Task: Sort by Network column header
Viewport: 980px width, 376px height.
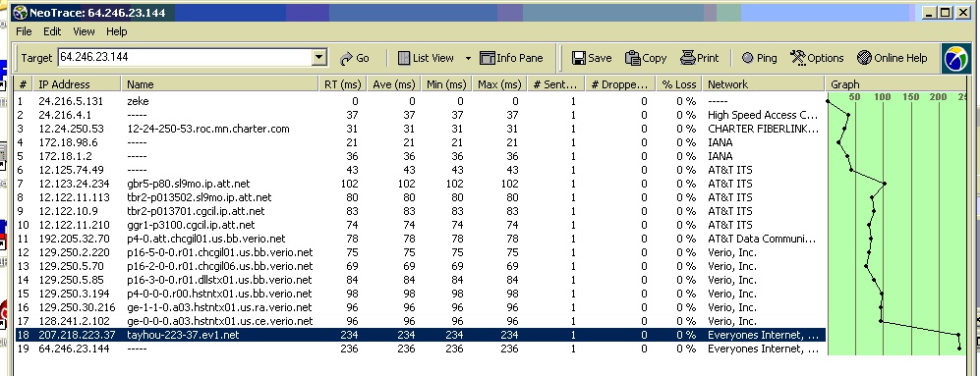Action: [x=763, y=84]
